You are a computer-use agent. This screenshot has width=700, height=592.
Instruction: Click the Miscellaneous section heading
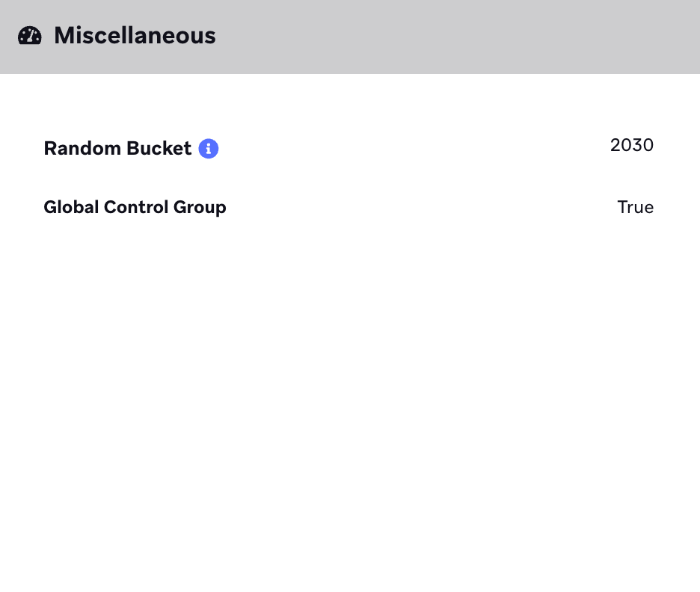tap(135, 36)
